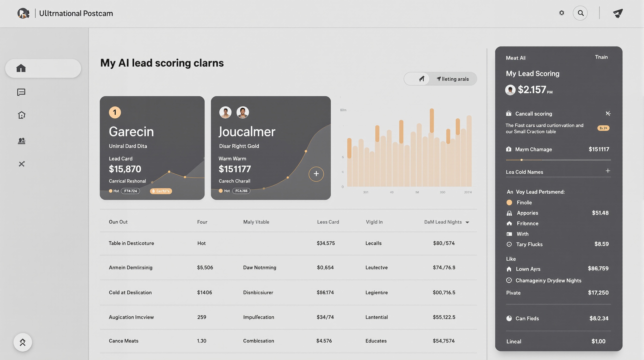The height and width of the screenshot is (360, 644).
Task: Click the plus button on the Joucalmer card
Action: 316,174
